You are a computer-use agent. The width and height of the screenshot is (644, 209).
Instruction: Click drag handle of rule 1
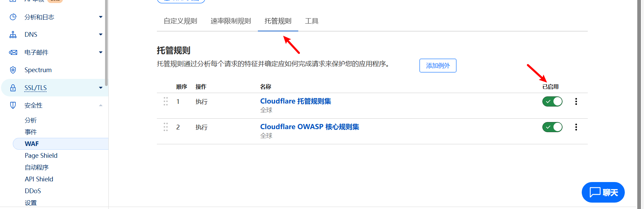click(166, 101)
